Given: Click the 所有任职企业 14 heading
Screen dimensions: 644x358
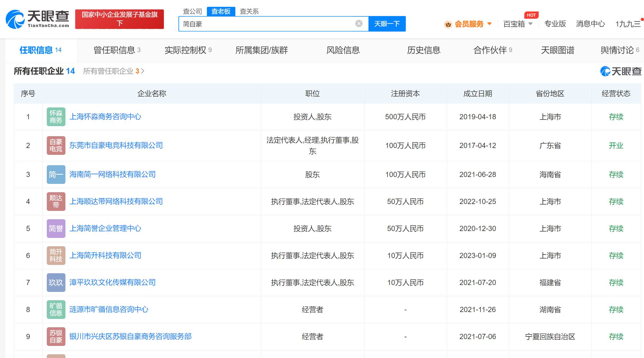Looking at the screenshot, I should coord(44,71).
